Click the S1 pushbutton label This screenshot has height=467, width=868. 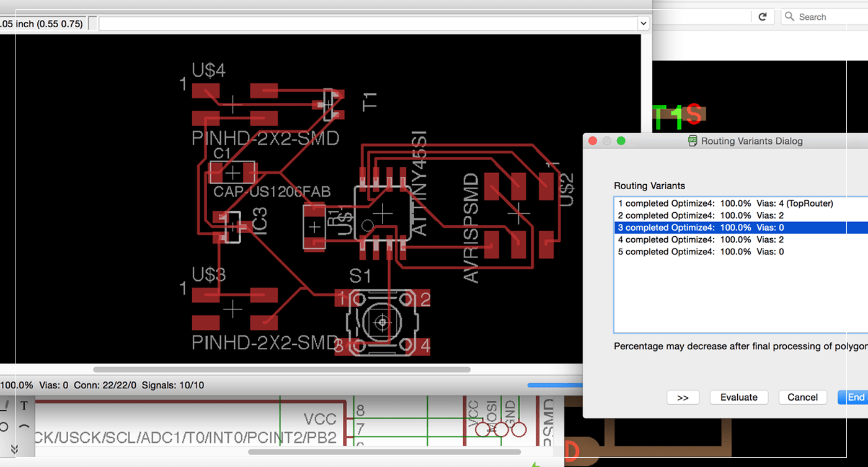tap(360, 275)
